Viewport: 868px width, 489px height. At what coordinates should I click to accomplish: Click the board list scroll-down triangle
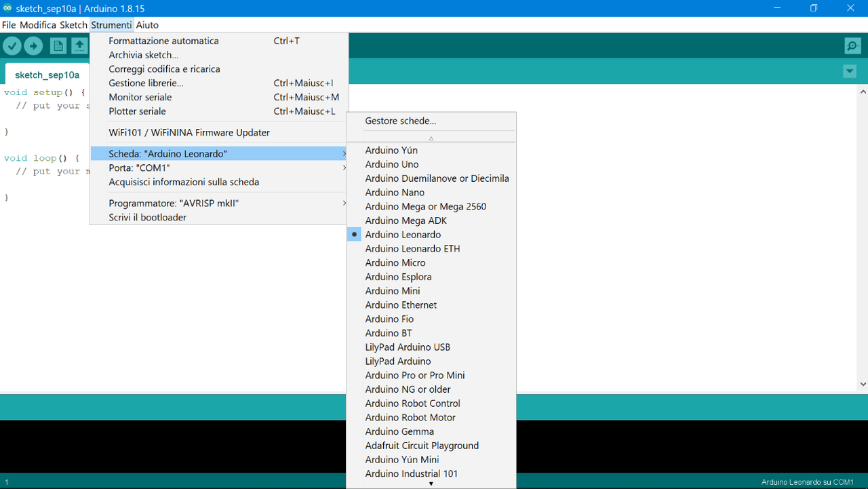pos(431,484)
